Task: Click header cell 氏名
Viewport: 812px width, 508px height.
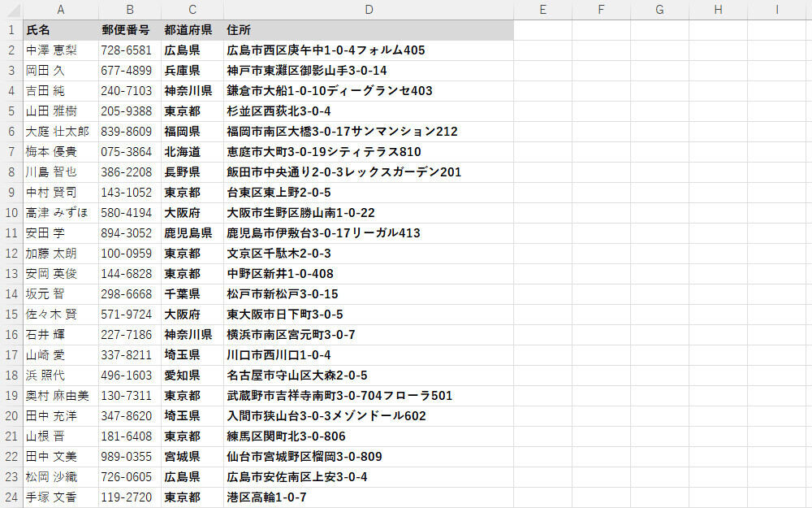Action: coord(61,30)
